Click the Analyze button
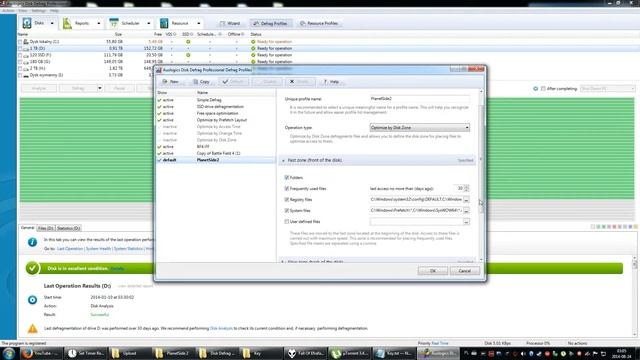Image resolution: width=640 pixels, height=360 pixels. pyautogui.click(x=39, y=88)
